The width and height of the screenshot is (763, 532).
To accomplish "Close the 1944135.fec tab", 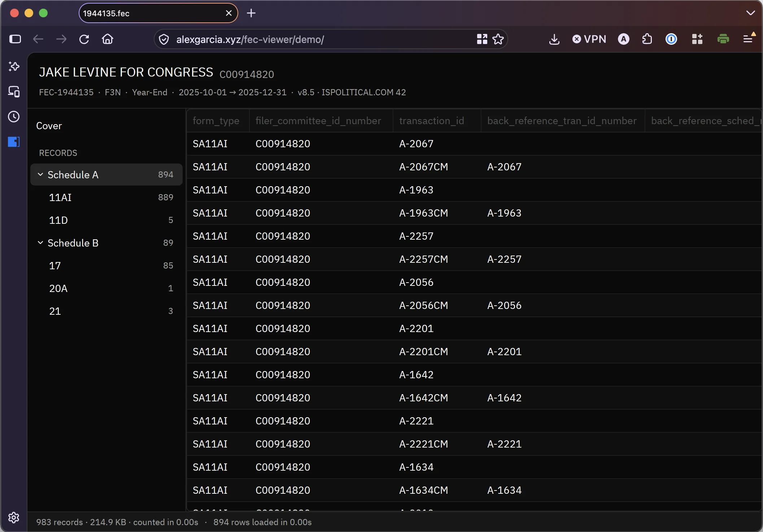I will point(228,13).
